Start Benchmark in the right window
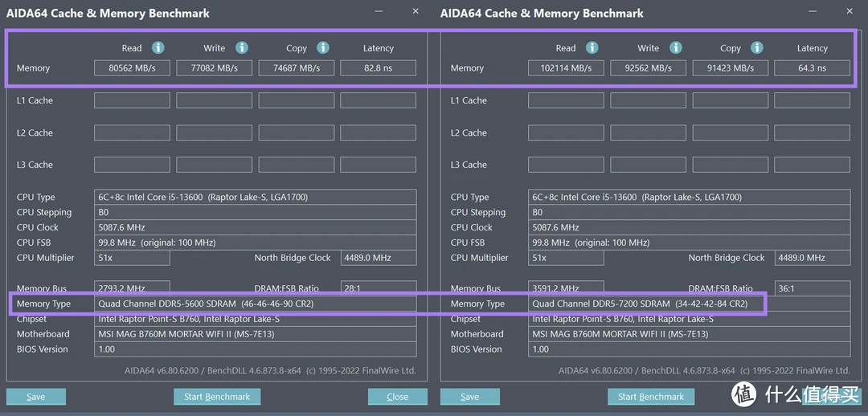 [651, 397]
